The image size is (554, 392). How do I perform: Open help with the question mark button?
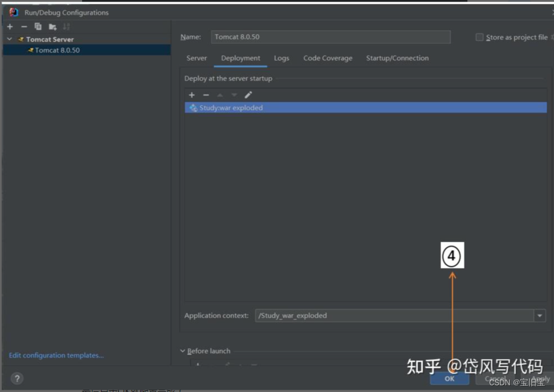[17, 379]
